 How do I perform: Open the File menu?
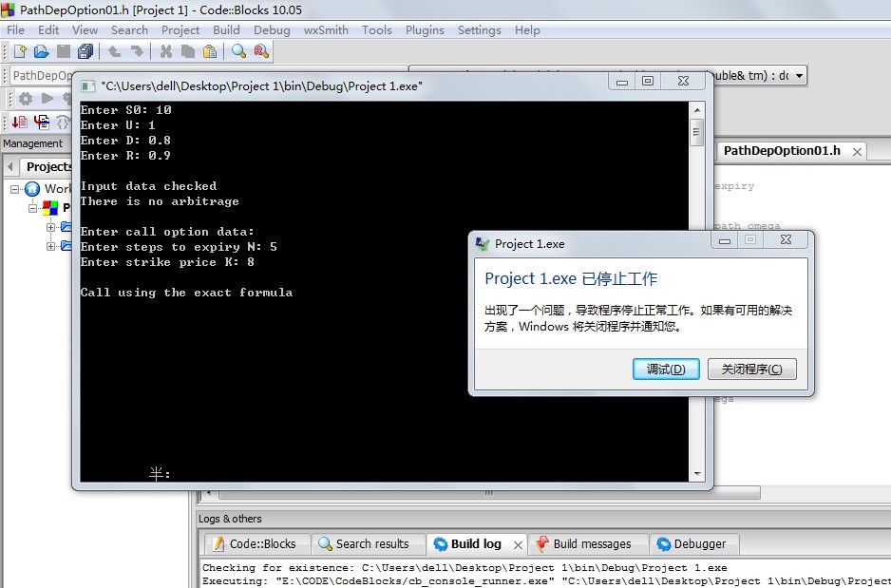click(x=15, y=30)
